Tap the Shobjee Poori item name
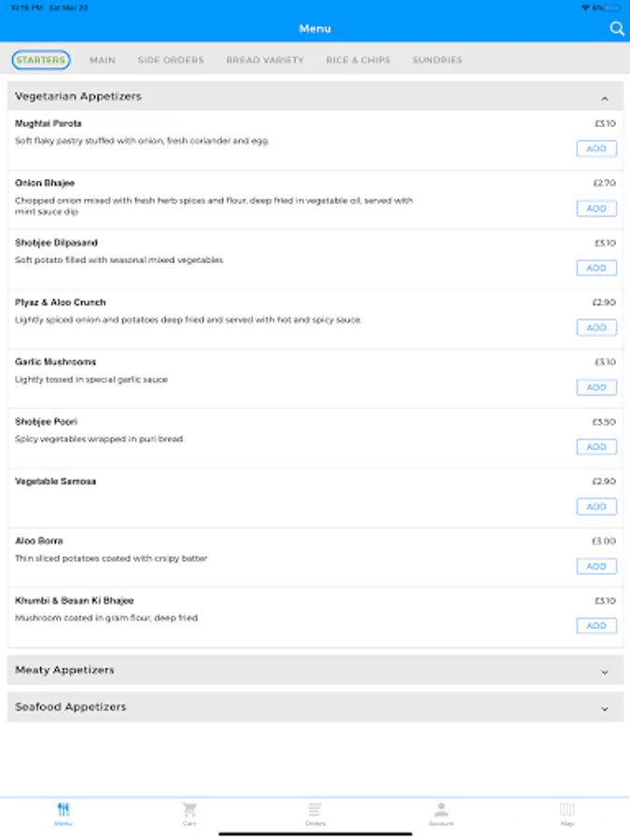630x840 pixels. (x=47, y=422)
